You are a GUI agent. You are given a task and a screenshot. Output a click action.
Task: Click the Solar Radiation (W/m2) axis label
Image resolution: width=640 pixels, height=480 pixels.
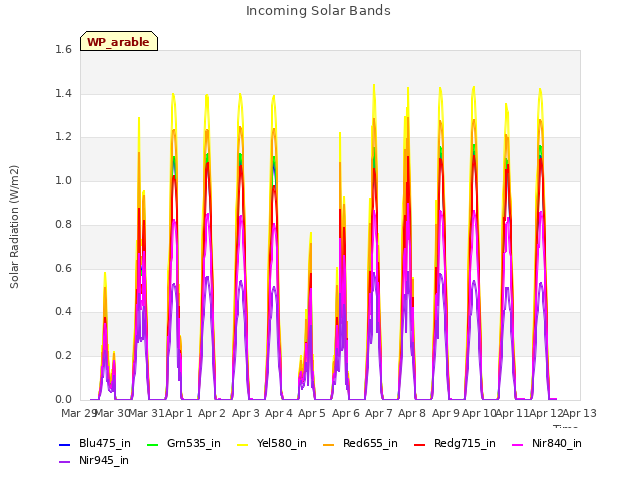click(x=14, y=227)
